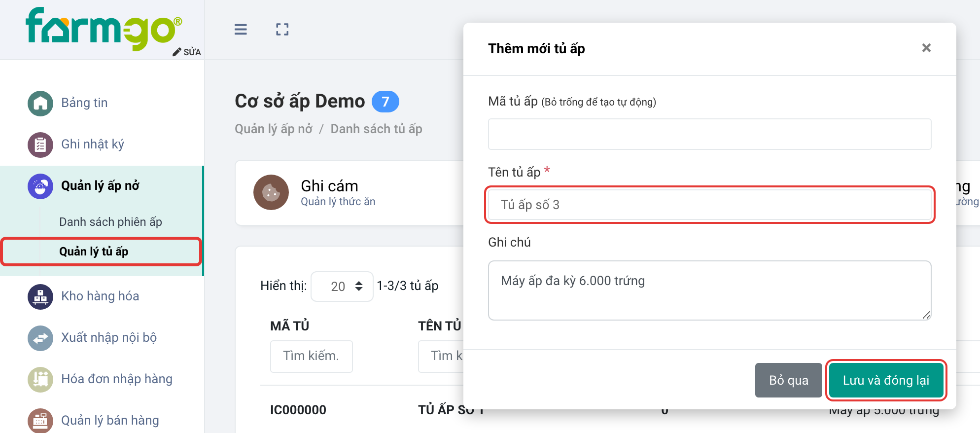This screenshot has height=433, width=980.
Task: Open Hóa đơn nhập hàng menu item
Action: coord(117,379)
